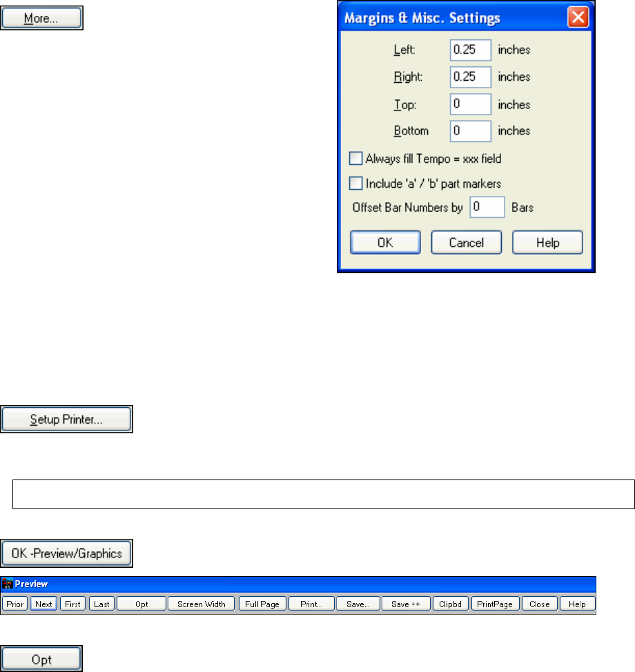Close the Margins & Misc. Settings dialog
Image resolution: width=635 pixels, height=672 pixels.
pos(578,17)
